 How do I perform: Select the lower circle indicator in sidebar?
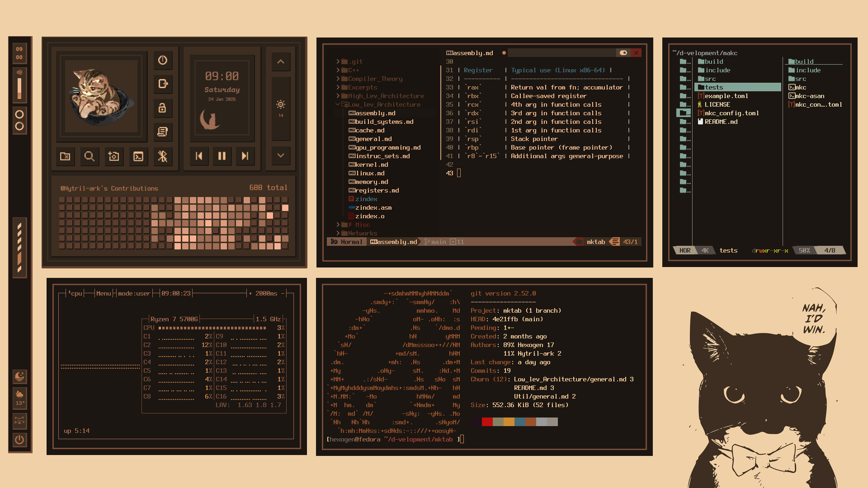click(x=19, y=126)
